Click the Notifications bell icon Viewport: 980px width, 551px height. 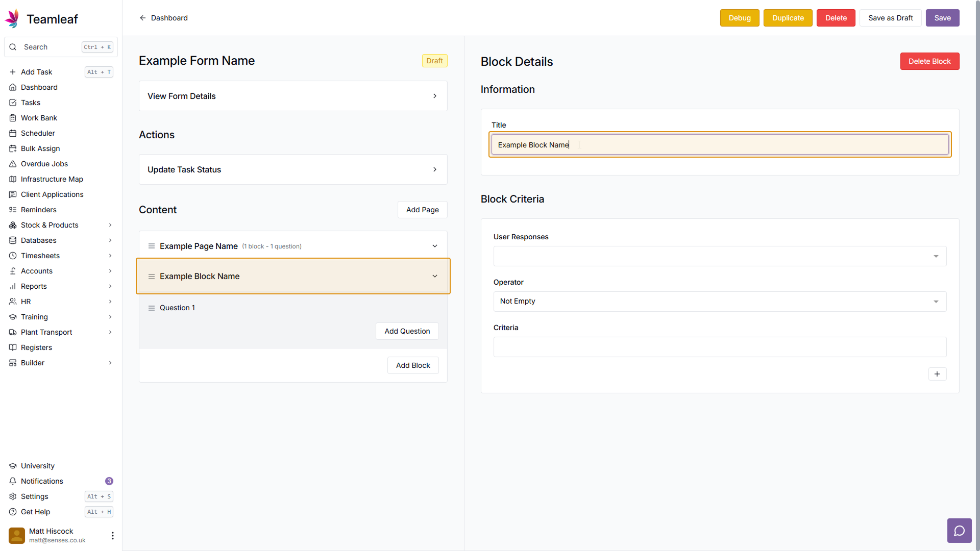13,481
